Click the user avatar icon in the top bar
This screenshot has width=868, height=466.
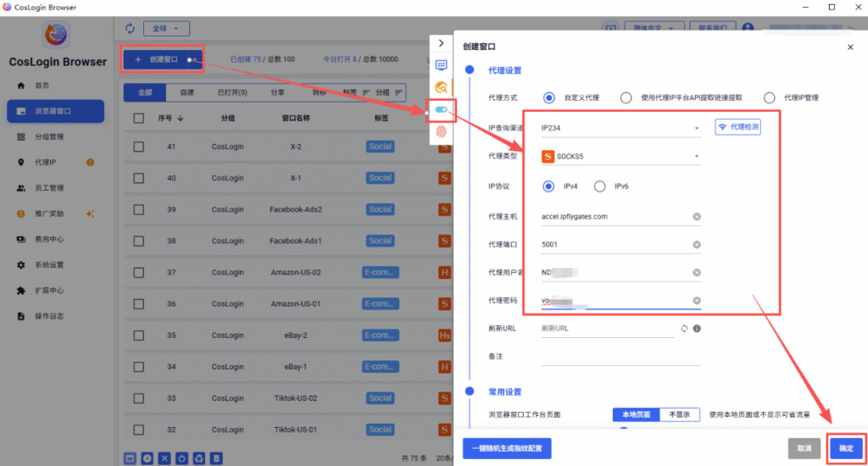tap(748, 28)
